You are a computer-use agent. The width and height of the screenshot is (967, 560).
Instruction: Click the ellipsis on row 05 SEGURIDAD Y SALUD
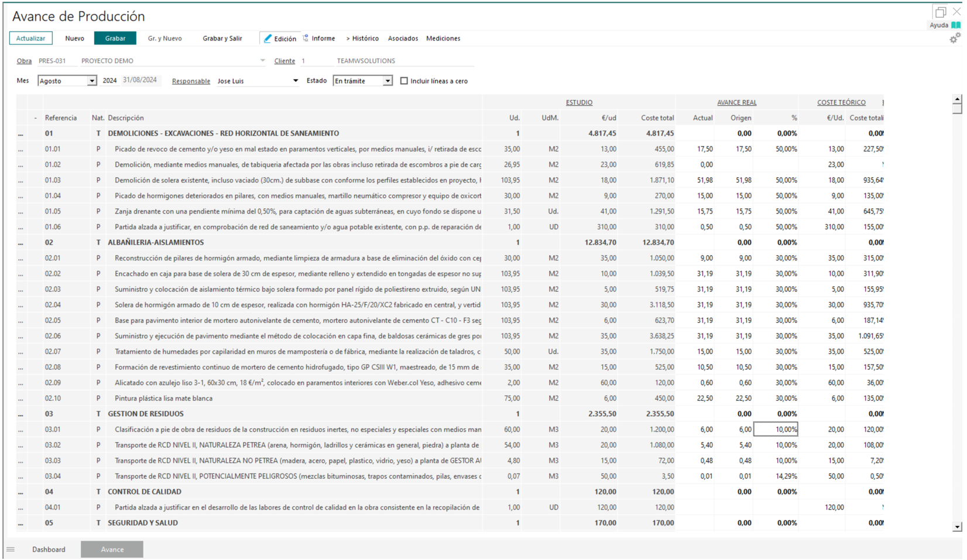[x=21, y=523]
